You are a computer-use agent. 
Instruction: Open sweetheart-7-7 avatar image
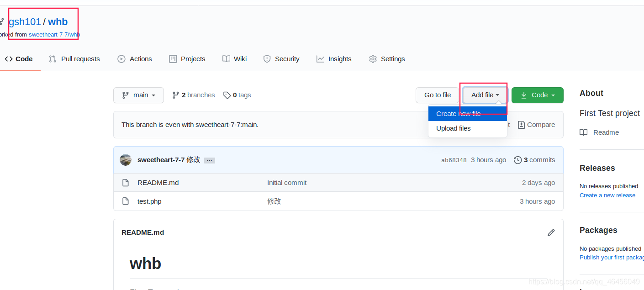pyautogui.click(x=126, y=160)
